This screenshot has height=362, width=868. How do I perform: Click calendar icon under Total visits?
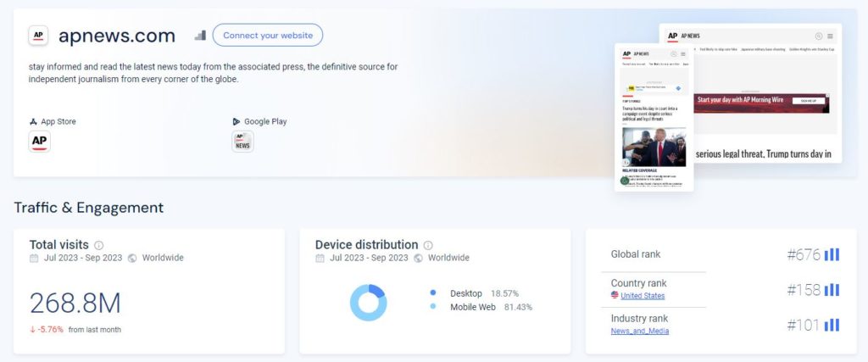34,258
